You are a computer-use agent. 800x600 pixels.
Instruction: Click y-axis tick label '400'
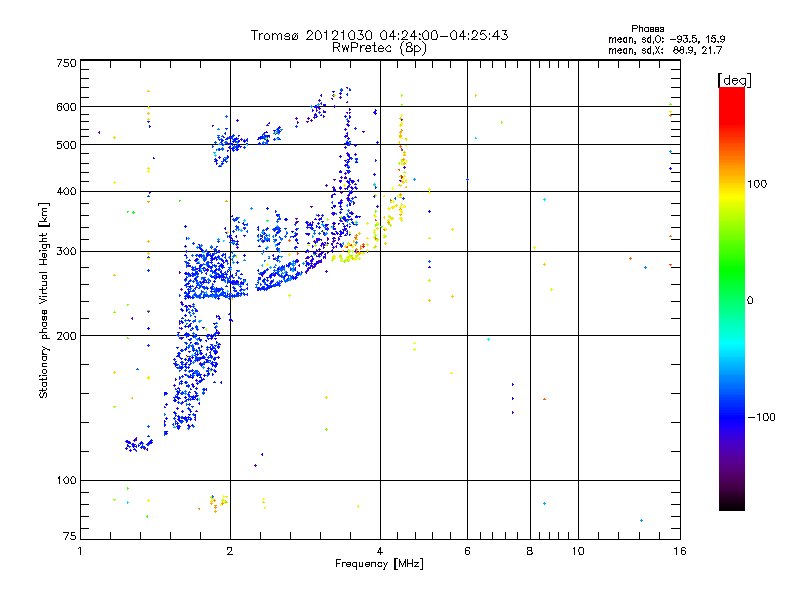coord(67,191)
